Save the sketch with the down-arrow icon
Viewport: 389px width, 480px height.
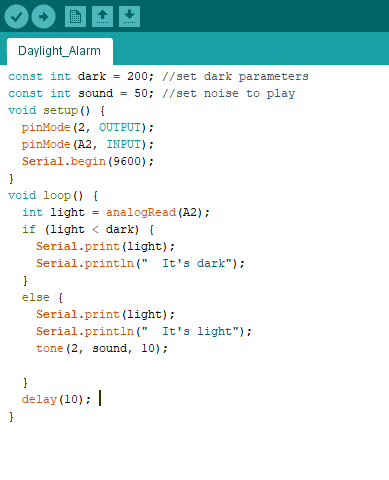129,16
